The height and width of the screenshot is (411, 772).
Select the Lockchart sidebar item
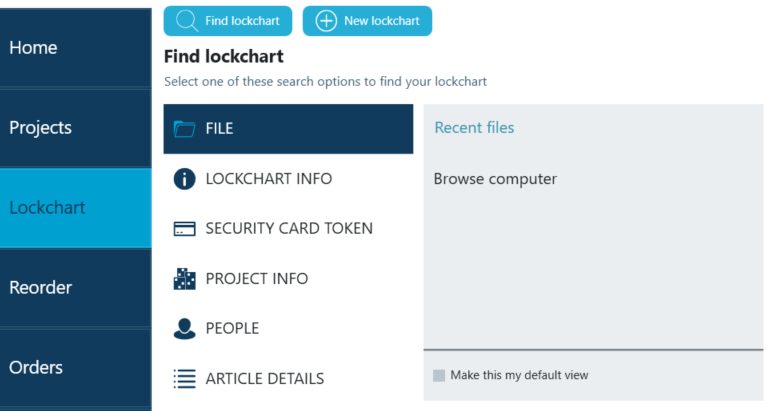click(x=75, y=208)
